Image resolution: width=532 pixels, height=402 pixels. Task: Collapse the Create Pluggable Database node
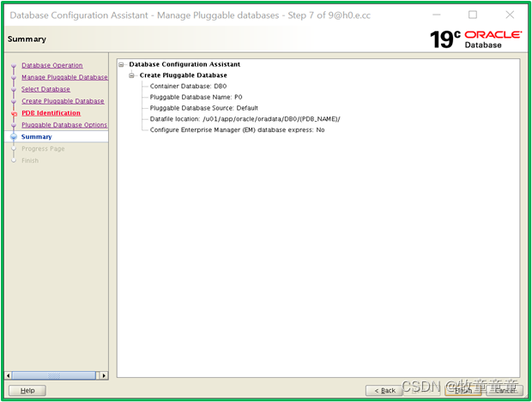coord(131,75)
